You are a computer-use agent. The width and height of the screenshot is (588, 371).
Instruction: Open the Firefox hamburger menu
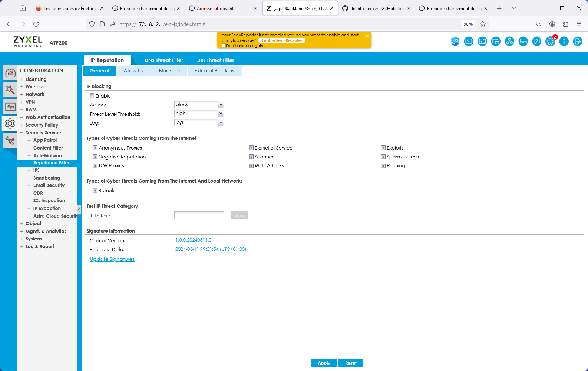coord(579,24)
